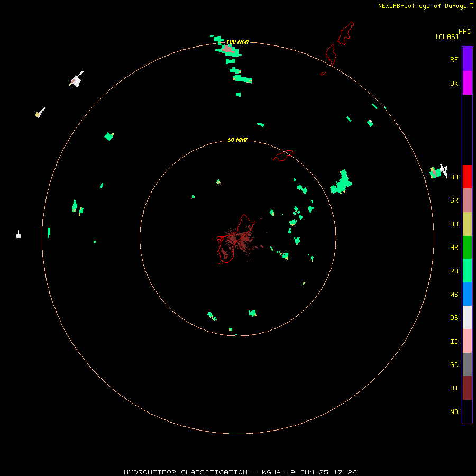Select the 'HA' legend label

tap(454, 177)
